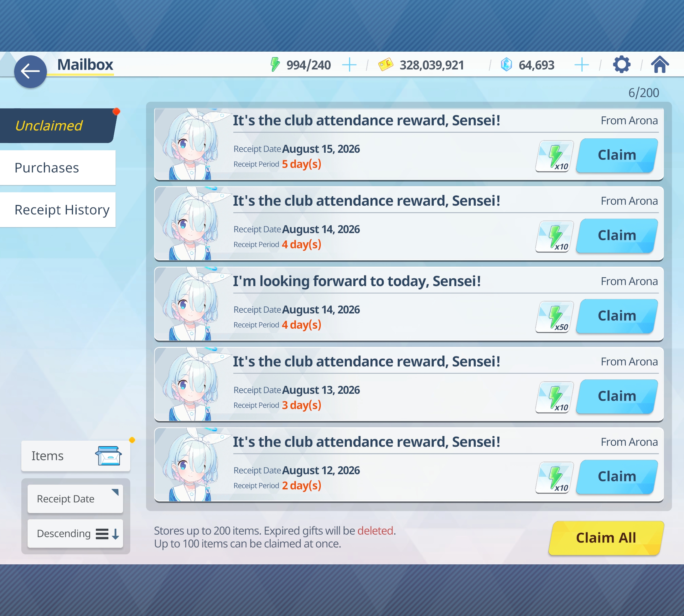Tap the pyroxene amount '64,693'

tap(536, 65)
